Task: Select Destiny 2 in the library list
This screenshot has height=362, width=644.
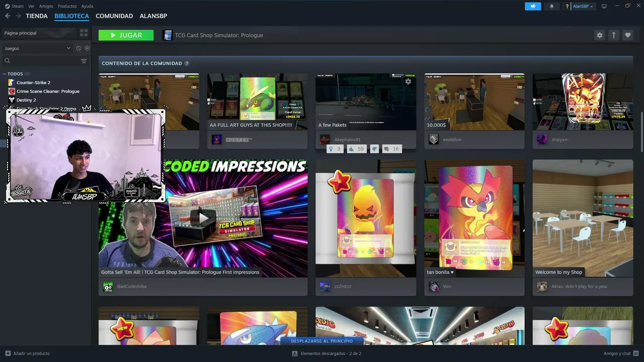Action: tap(26, 100)
